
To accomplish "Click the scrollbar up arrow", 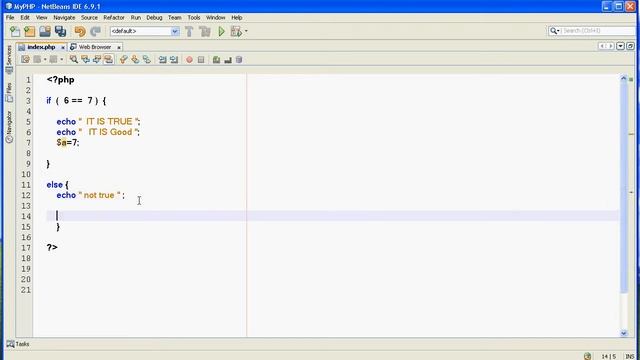I will (624, 78).
